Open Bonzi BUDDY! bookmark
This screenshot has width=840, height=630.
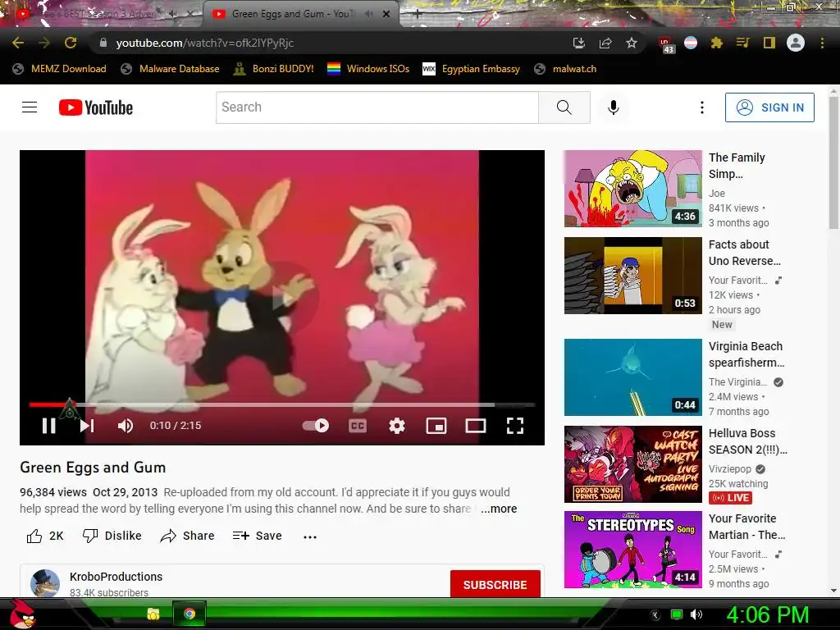(273, 69)
